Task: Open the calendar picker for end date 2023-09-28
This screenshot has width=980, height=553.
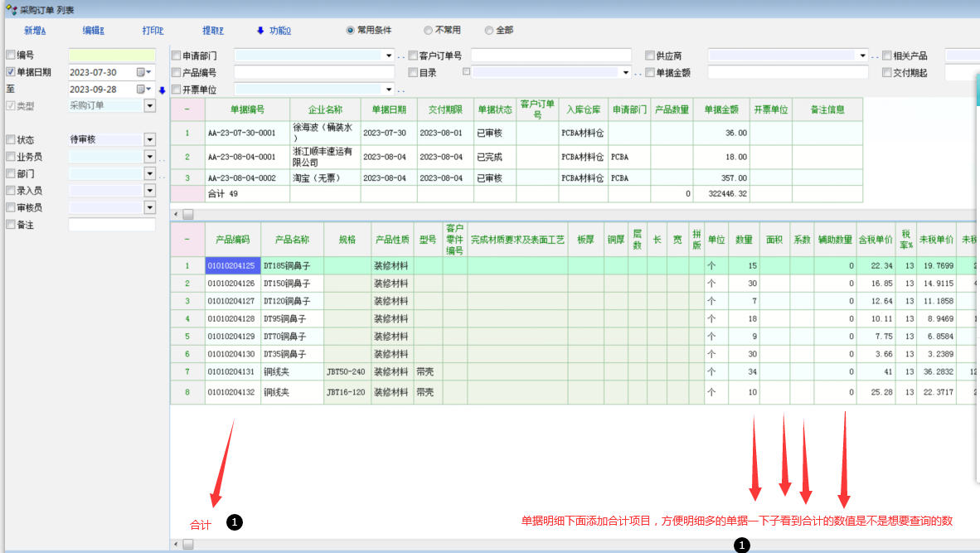Action: [142, 89]
